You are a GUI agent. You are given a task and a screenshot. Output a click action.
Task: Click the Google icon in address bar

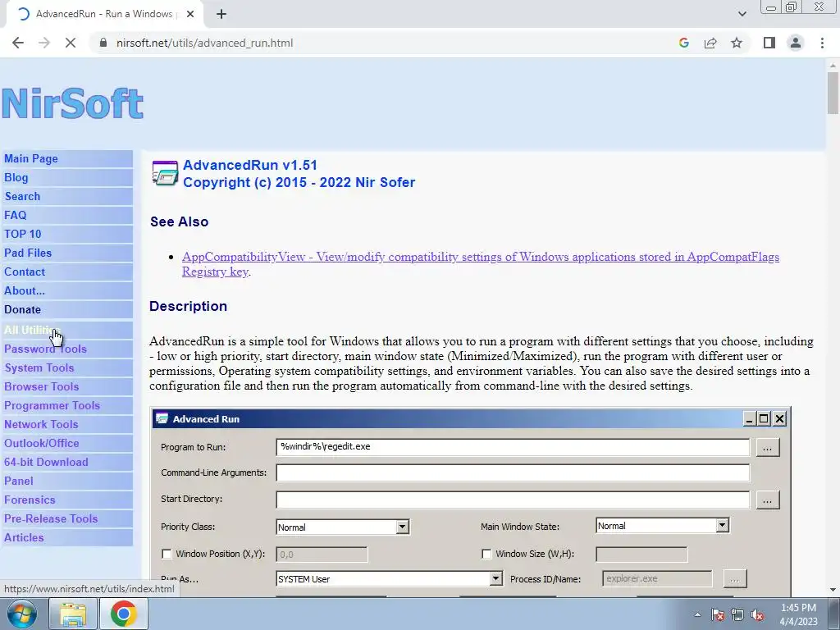coord(683,43)
